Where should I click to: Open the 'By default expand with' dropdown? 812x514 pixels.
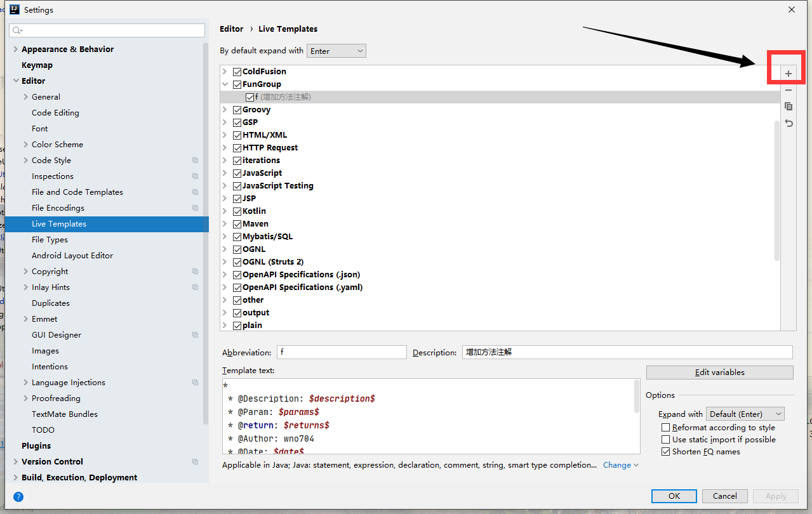point(336,51)
